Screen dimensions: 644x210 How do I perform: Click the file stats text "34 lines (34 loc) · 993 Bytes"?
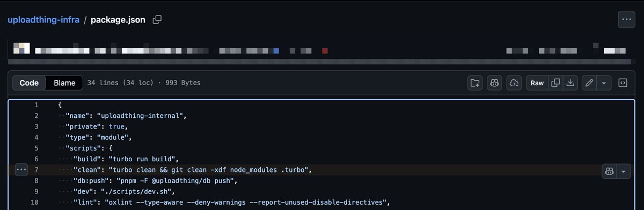144,83
